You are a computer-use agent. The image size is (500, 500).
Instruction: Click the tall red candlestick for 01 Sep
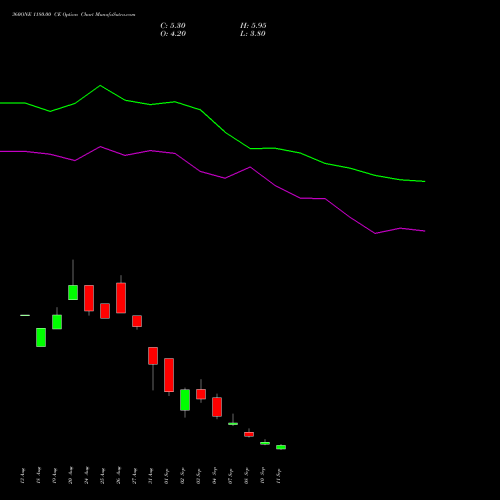(x=169, y=375)
